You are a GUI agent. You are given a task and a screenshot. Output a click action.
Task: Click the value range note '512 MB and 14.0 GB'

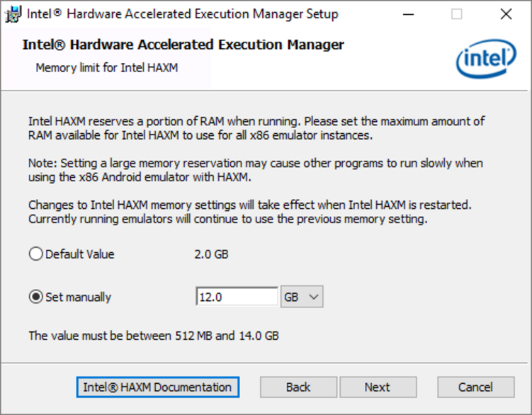tap(227, 336)
